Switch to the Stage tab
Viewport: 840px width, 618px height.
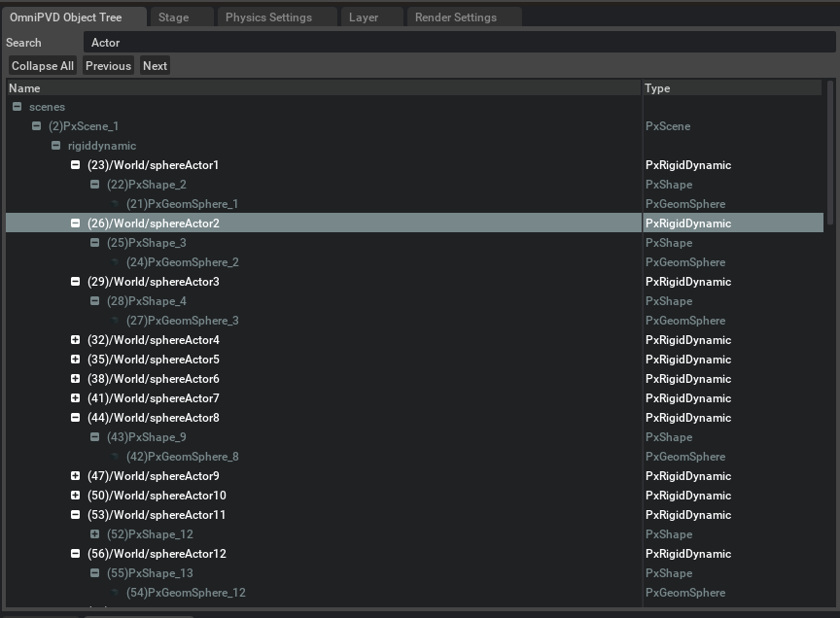173,17
